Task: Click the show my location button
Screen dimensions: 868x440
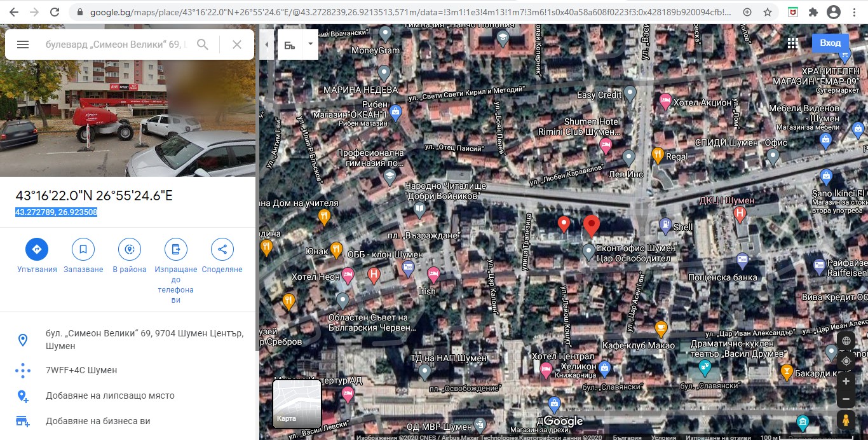Action: pos(846,361)
